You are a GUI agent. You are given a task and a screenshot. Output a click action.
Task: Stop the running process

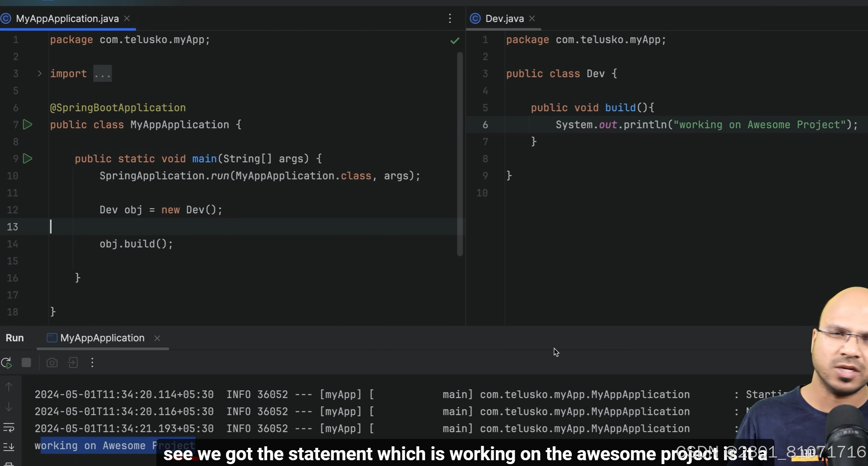(x=26, y=363)
